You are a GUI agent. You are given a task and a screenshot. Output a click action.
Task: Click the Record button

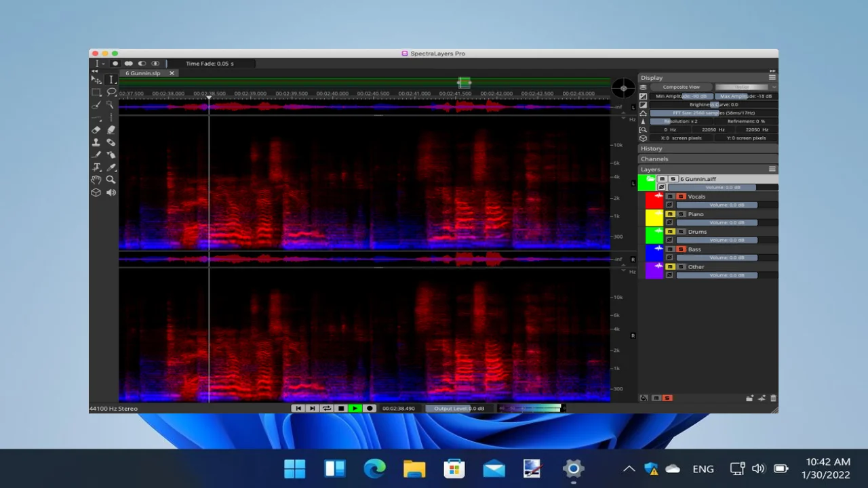click(x=370, y=409)
